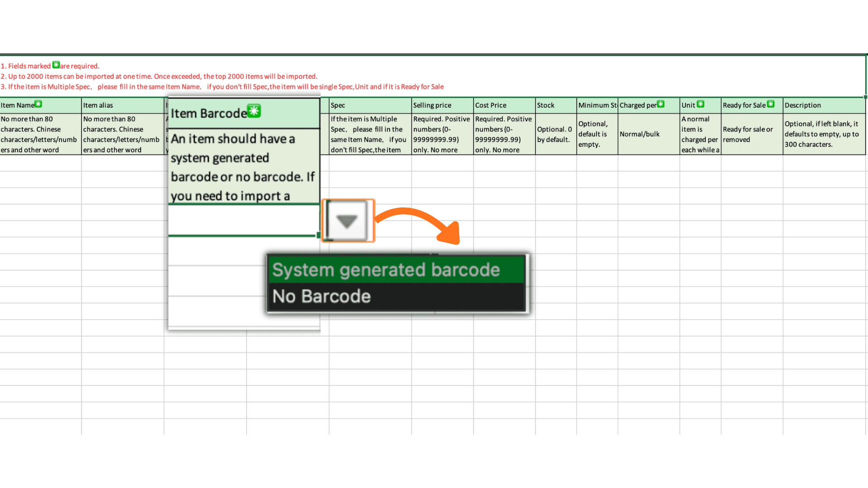Click the asterisk beside Ready for Sale

coord(771,104)
